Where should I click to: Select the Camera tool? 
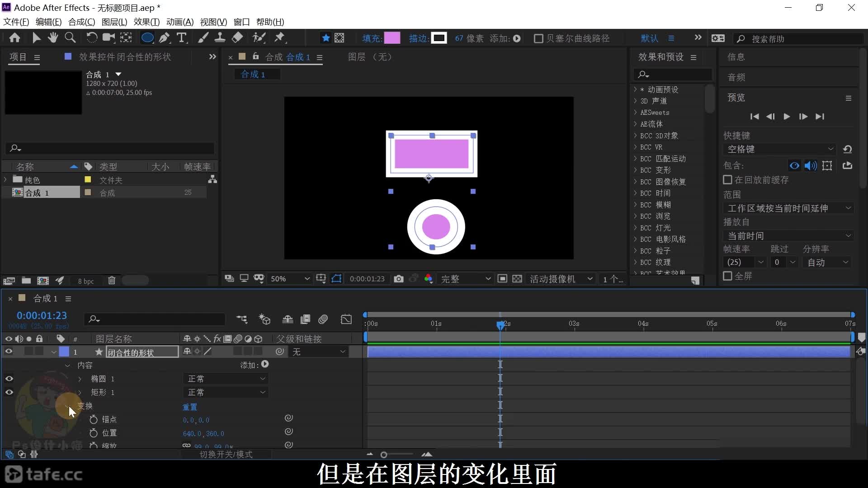pyautogui.click(x=108, y=38)
